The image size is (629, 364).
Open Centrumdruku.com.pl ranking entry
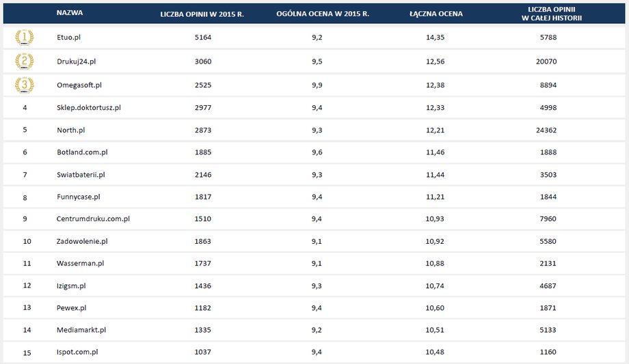[93, 219]
